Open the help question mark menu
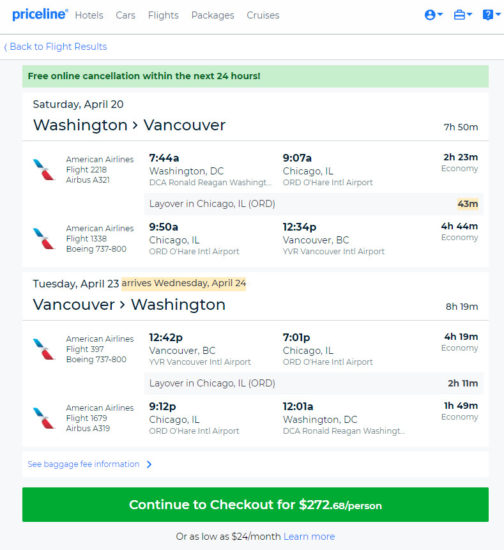The width and height of the screenshot is (504, 550). point(491,15)
